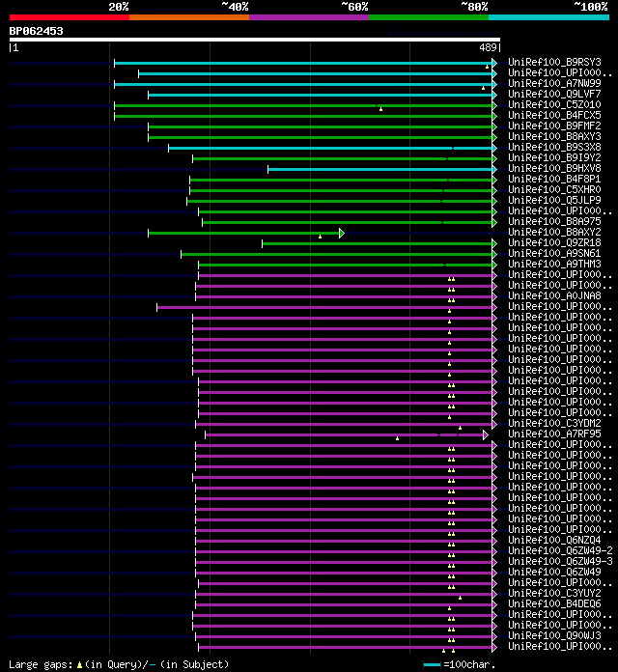Click the UniRef100_Q9ZR18 label
The height and width of the screenshot is (672, 618).
pyautogui.click(x=554, y=243)
